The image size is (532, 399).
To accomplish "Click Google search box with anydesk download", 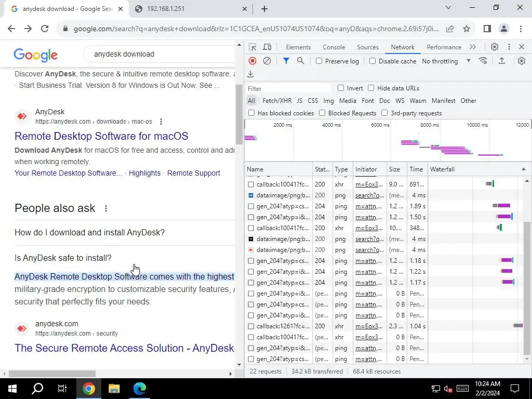I will click(x=159, y=54).
